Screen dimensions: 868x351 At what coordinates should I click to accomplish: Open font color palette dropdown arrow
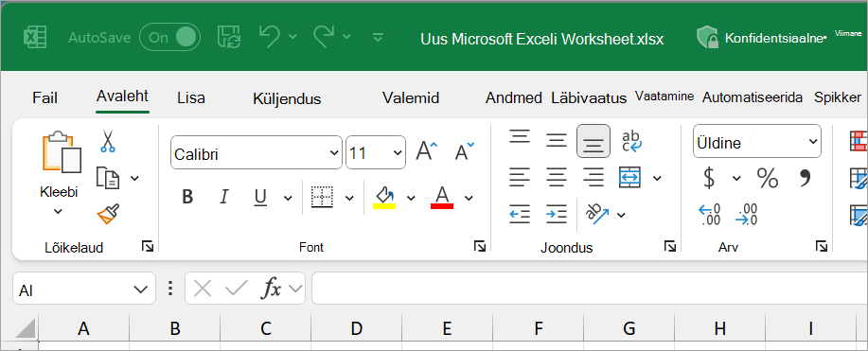point(469,198)
